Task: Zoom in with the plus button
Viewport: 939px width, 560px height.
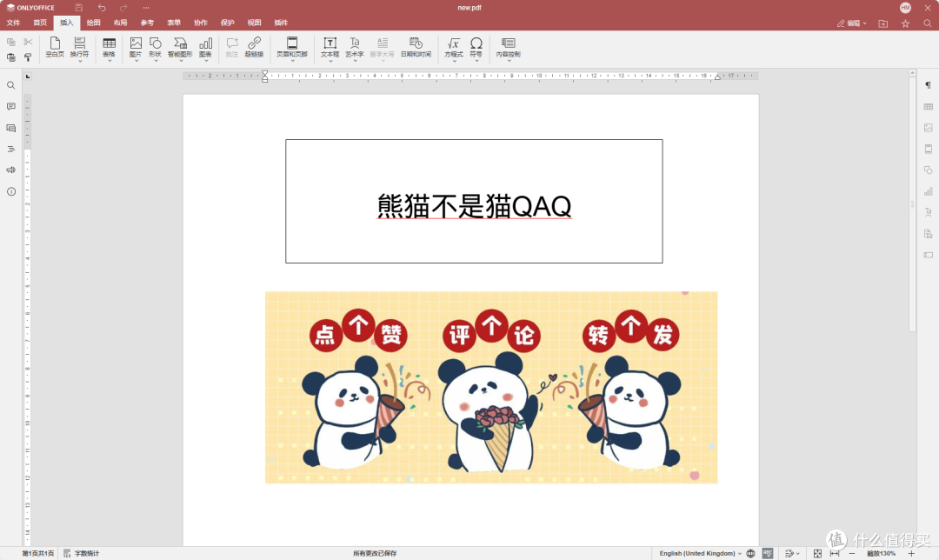Action: click(911, 553)
